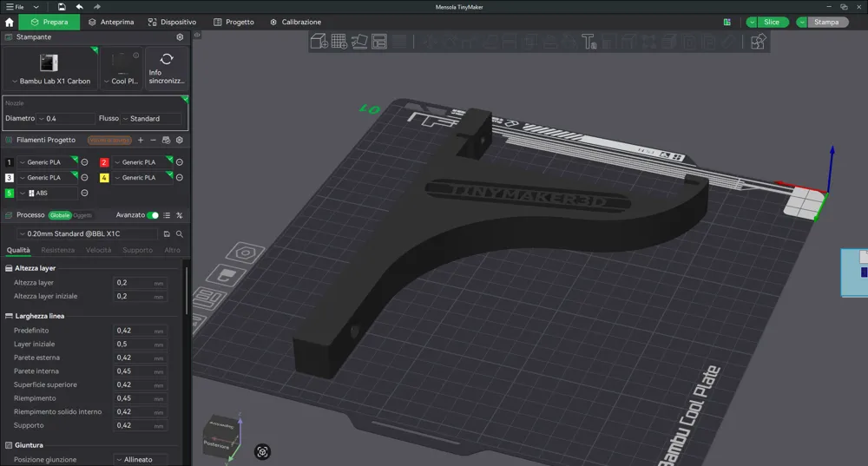Click the camera reset icon in viewport corner
This screenshot has height=466, width=868.
(262, 451)
